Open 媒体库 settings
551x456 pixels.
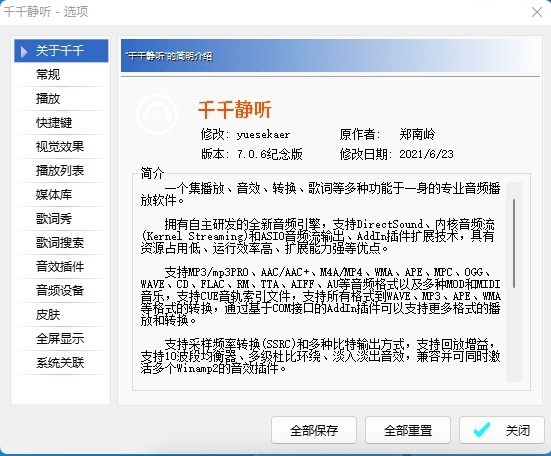pyautogui.click(x=61, y=195)
